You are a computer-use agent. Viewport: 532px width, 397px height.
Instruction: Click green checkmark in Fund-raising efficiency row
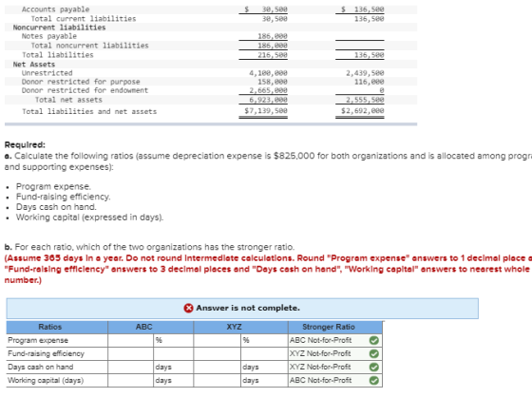click(x=374, y=353)
